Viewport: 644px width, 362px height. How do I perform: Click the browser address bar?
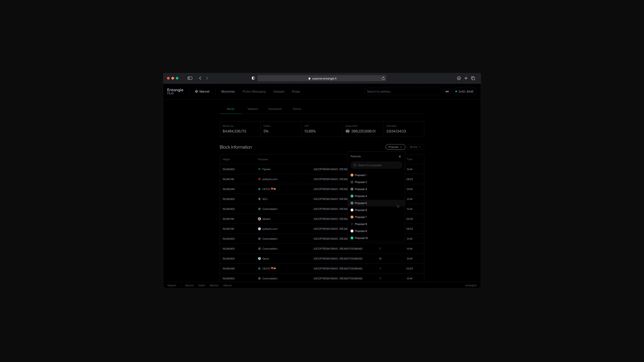click(x=322, y=78)
